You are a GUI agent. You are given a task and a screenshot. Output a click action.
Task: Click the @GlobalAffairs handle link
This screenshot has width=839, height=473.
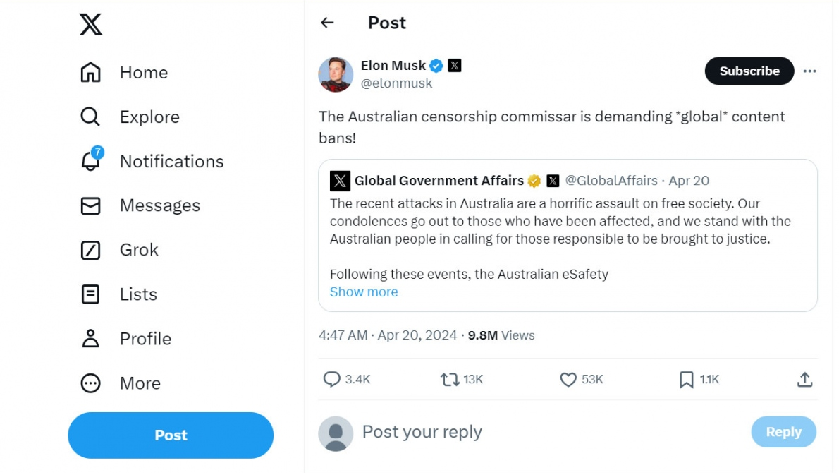click(x=611, y=181)
